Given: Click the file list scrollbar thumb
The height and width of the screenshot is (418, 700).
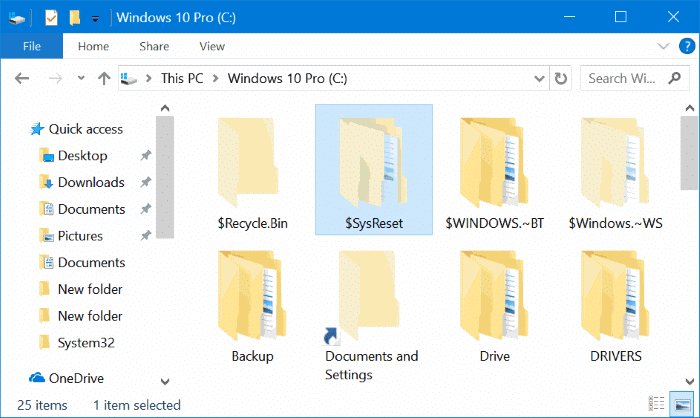Looking at the screenshot, I should [689, 153].
